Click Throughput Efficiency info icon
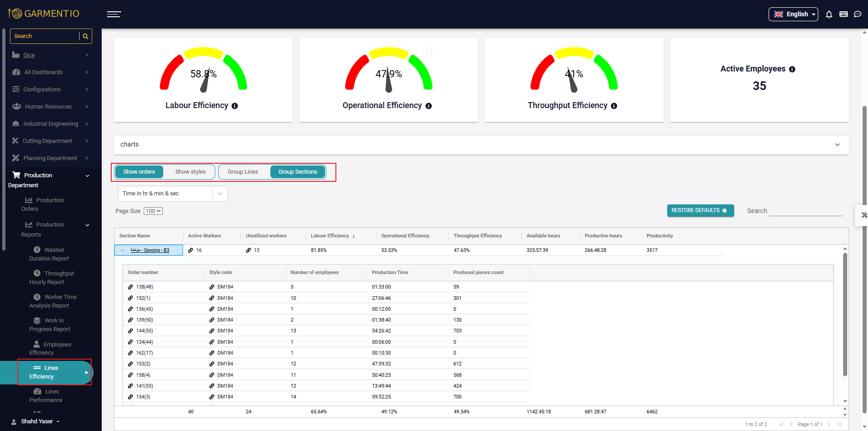 click(614, 106)
